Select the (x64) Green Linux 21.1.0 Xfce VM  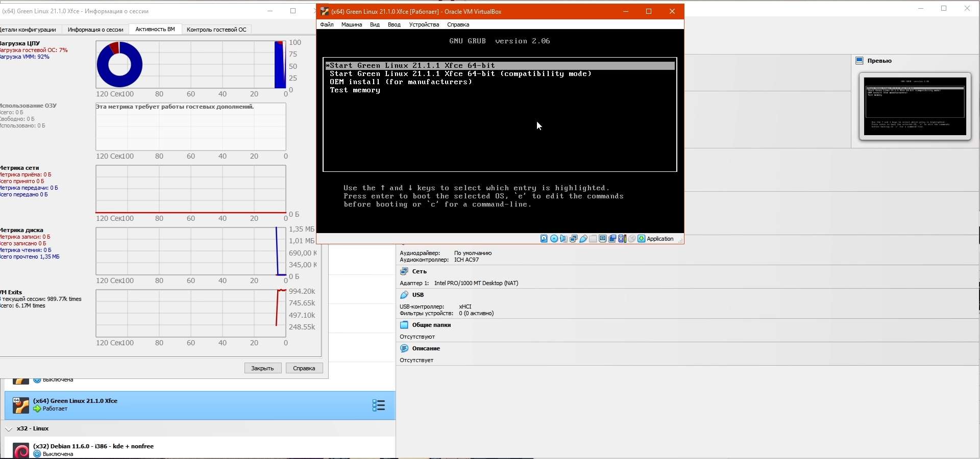pos(200,405)
